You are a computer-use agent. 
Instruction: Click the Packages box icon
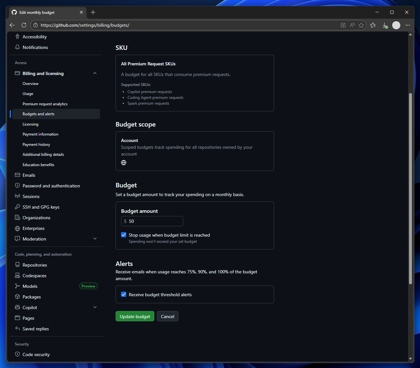click(17, 297)
